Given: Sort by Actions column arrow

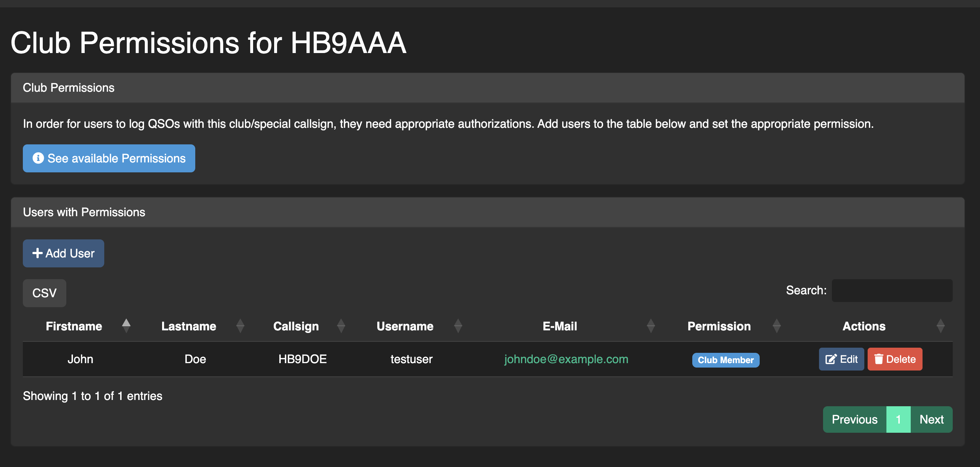Looking at the screenshot, I should tap(941, 326).
